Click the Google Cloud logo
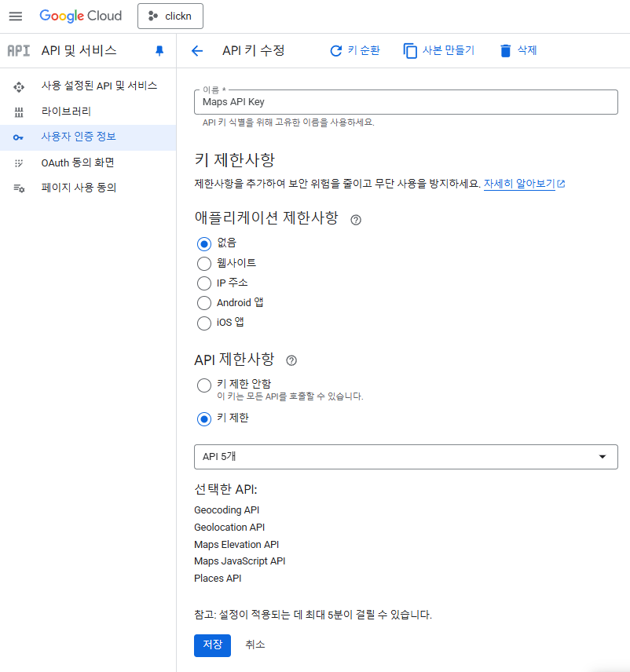 (81, 16)
